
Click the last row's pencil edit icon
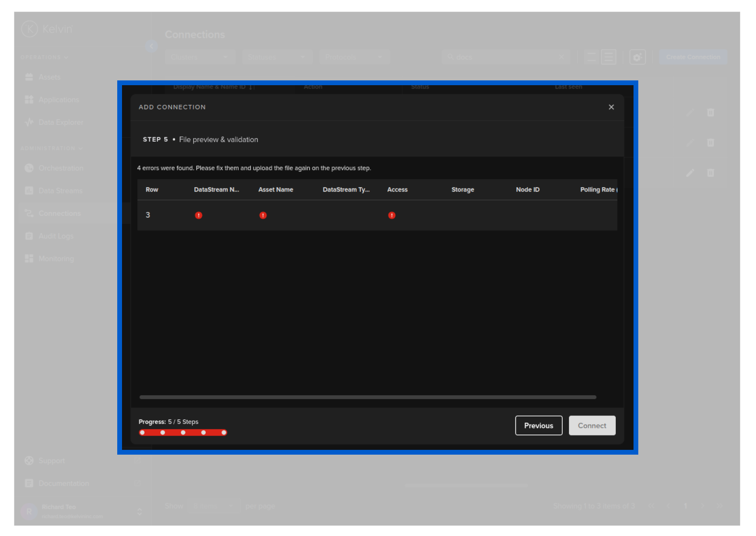pos(690,173)
